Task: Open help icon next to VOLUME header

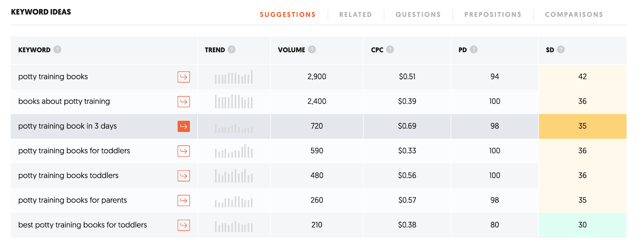Action: (312, 49)
